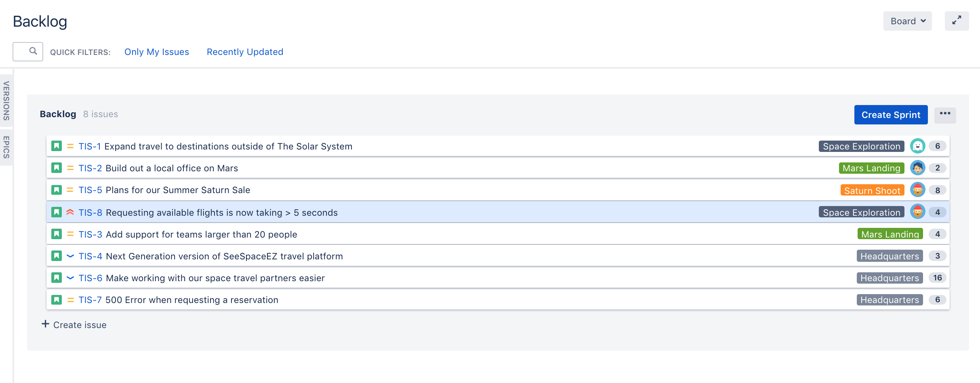Click the '8 issues' count text
Viewport: 980px width, 383px height.
coord(101,114)
